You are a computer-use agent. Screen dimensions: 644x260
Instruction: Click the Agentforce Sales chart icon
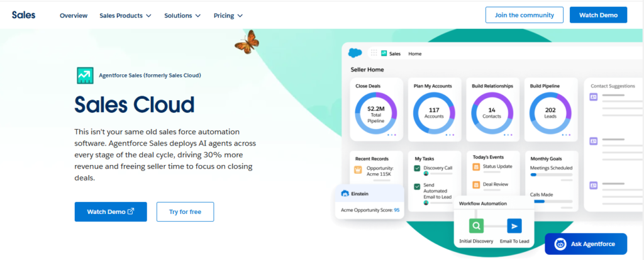(x=85, y=76)
